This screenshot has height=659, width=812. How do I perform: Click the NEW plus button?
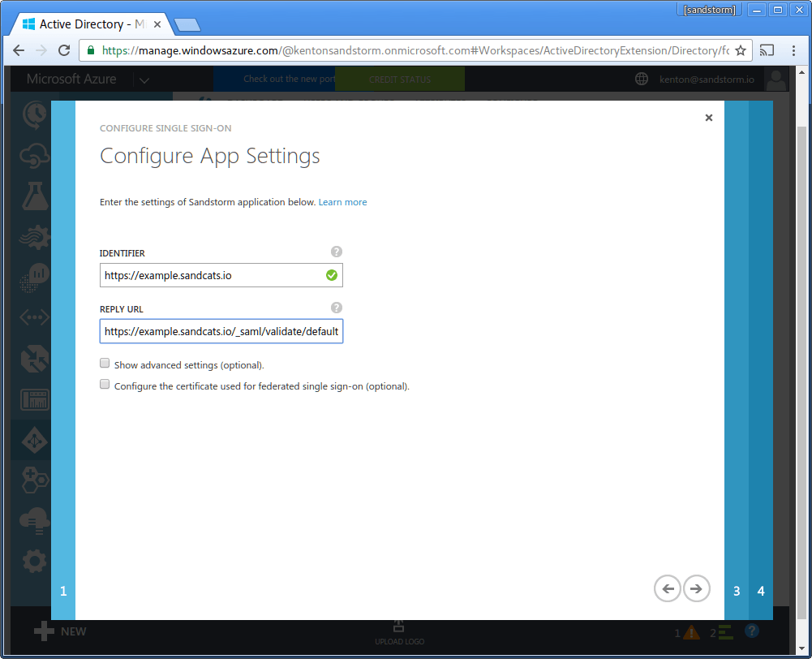(x=60, y=631)
